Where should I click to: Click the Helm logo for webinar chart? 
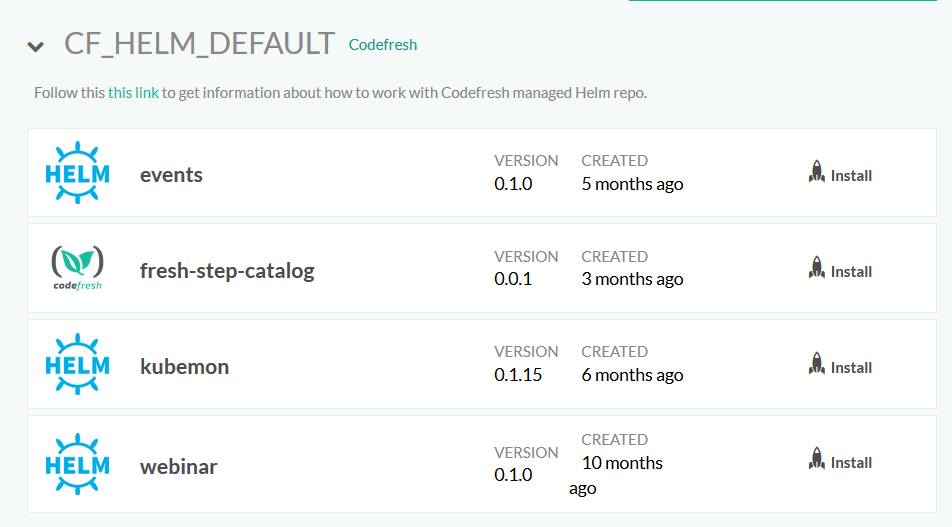click(x=78, y=464)
